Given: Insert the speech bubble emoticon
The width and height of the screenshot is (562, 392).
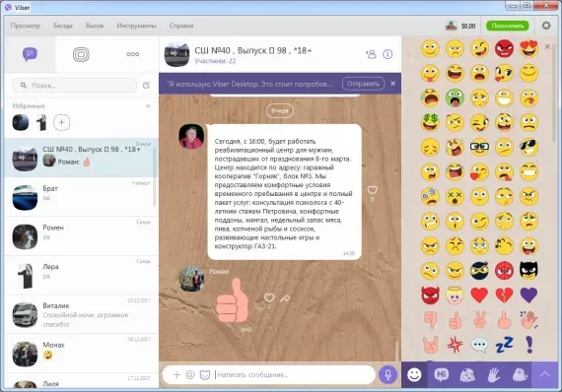Looking at the screenshot, I should pos(479,345).
